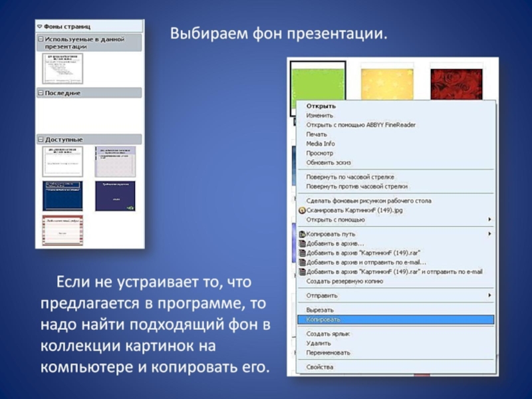This screenshot has height=399, width=532.
Task: Expand Открыть с помощью submenu arrow
Action: [489, 219]
